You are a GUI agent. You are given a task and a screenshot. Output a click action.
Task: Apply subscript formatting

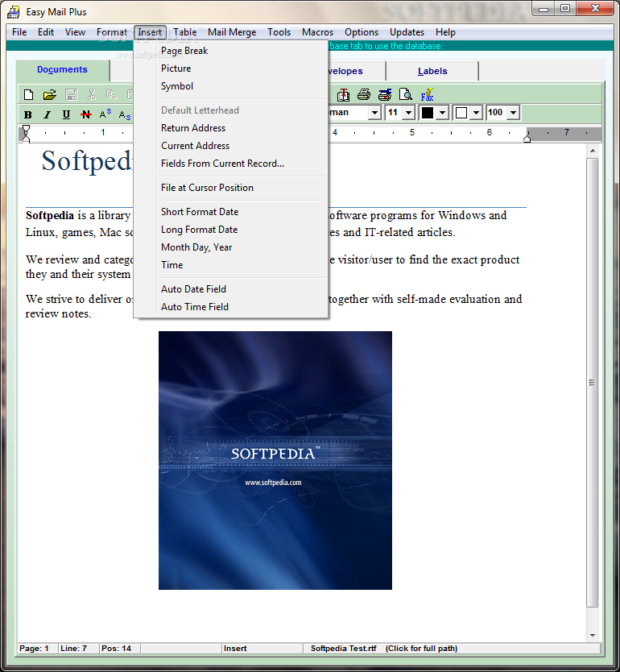[x=125, y=115]
